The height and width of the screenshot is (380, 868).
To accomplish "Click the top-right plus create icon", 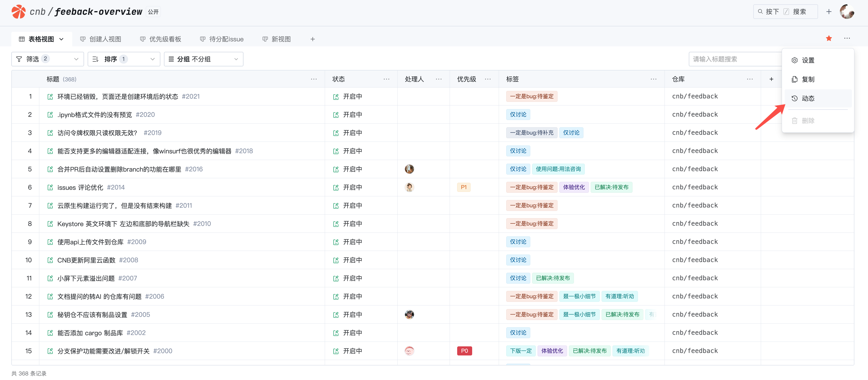I will 828,12.
